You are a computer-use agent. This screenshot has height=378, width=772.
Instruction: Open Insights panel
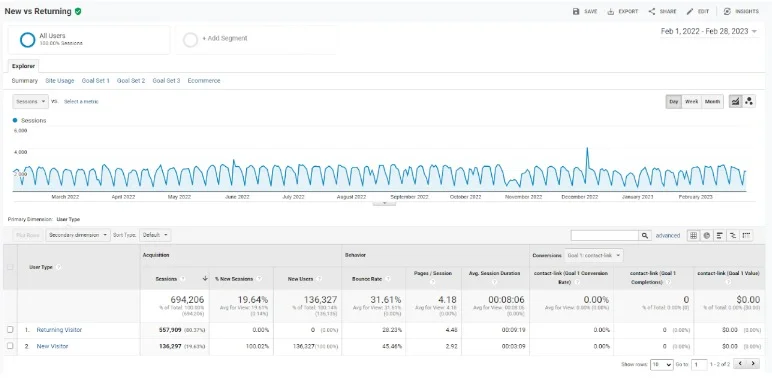(x=741, y=11)
